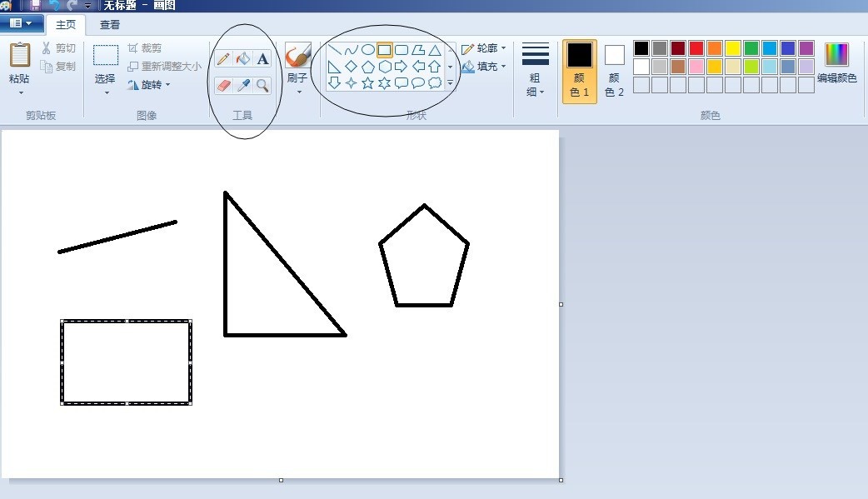Select the red color swatch in the palette
This screenshot has height=499, width=868.
click(696, 48)
